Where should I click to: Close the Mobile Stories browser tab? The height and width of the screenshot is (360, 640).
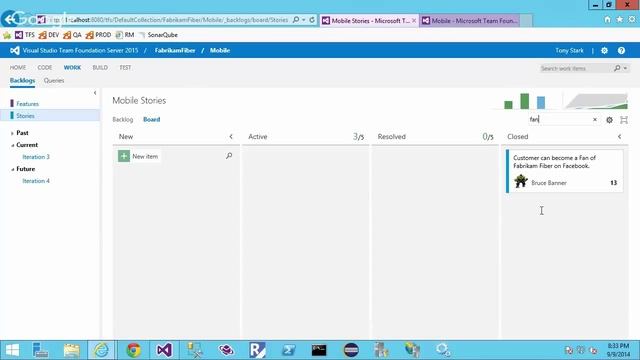pyautogui.click(x=414, y=20)
